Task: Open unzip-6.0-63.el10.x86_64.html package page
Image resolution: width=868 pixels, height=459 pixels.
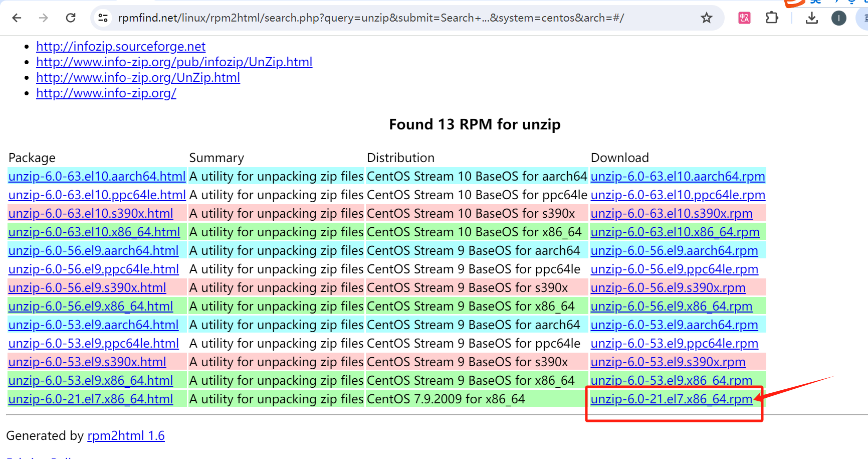Action: click(x=94, y=232)
